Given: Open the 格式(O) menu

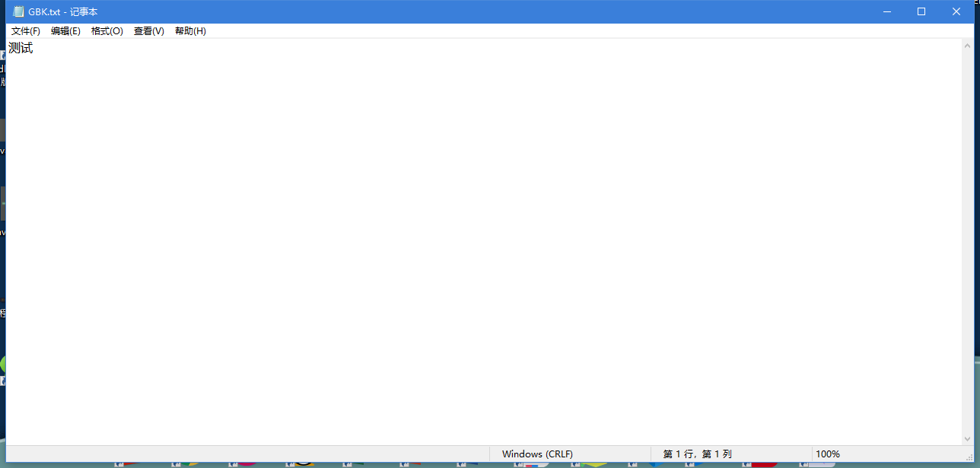Looking at the screenshot, I should click(x=107, y=31).
